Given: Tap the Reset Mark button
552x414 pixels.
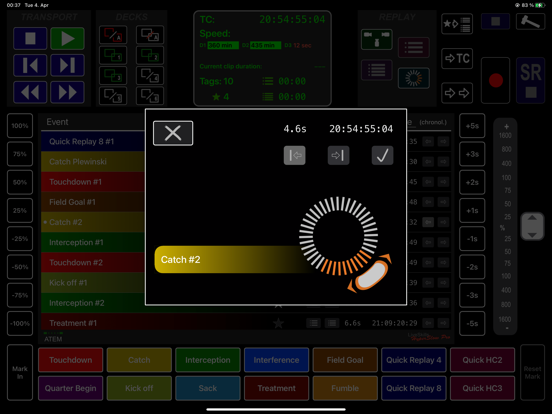Looking at the screenshot, I should pos(532,372).
